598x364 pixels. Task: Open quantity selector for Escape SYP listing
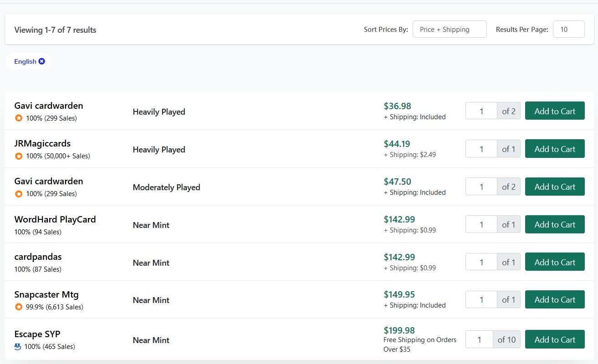pyautogui.click(x=480, y=339)
